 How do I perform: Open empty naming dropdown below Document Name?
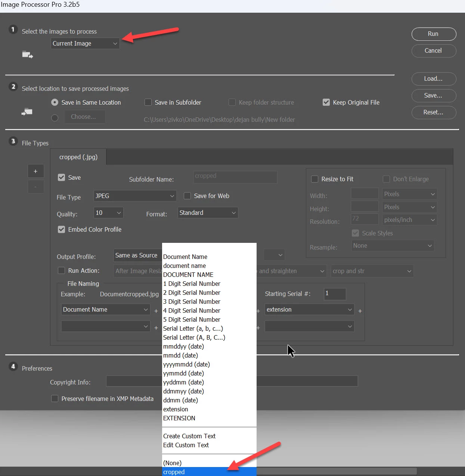click(105, 326)
